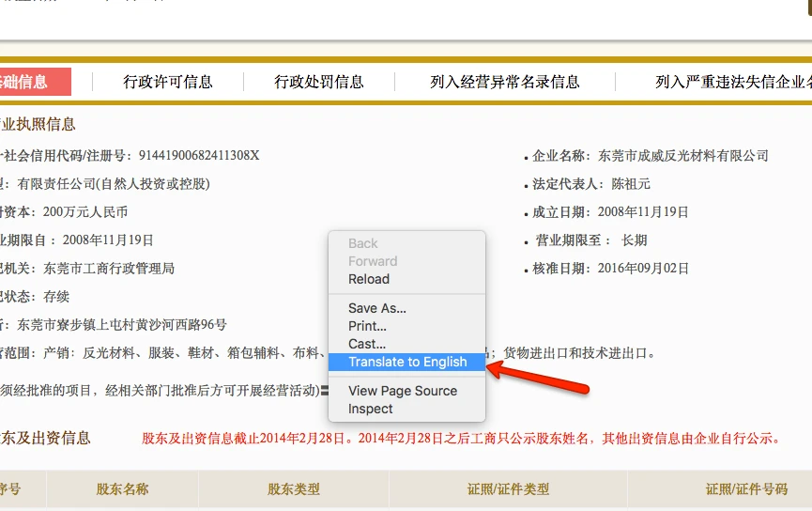The width and height of the screenshot is (812, 511).
Task: Click the disabled Forward menu entry
Action: click(x=373, y=261)
